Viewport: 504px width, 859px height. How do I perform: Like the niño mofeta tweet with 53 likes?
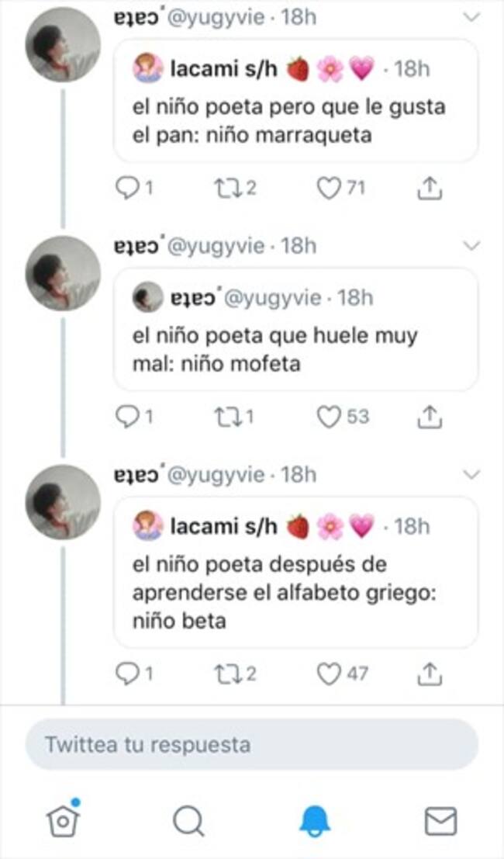tap(330, 417)
